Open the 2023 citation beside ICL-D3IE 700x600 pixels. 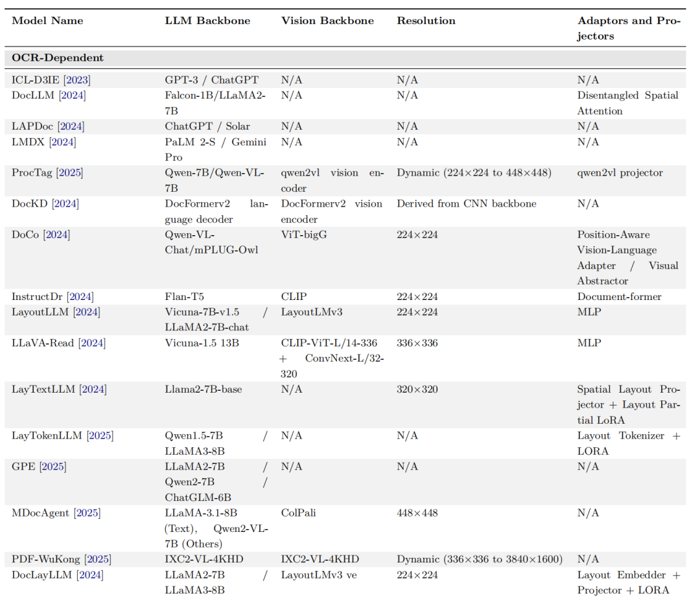[x=76, y=80]
